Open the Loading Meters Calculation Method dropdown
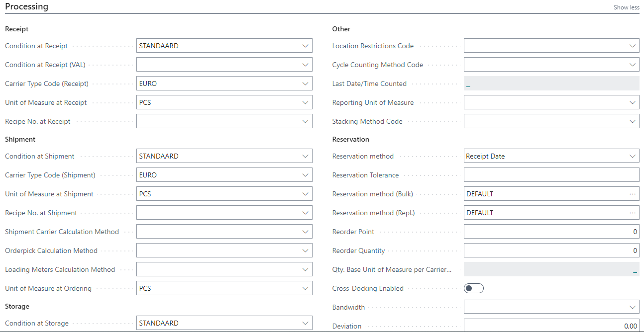The width and height of the screenshot is (644, 332). tap(306, 269)
